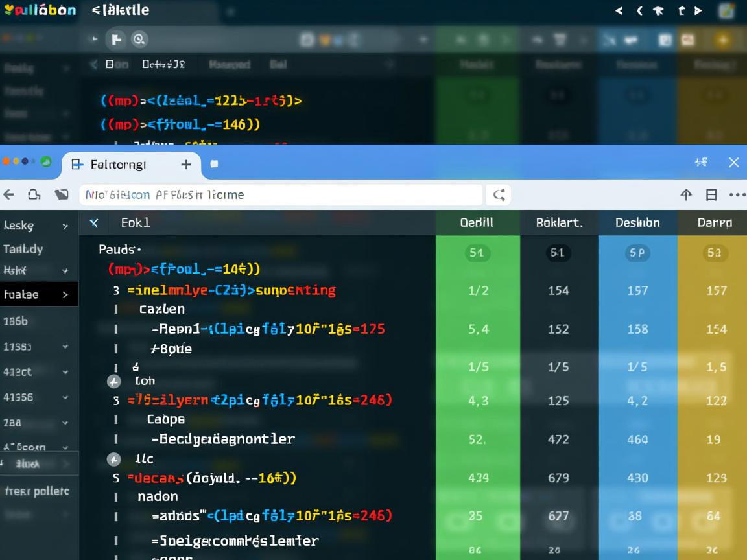Click the Tanbdy sidebar entry
This screenshot has width=747, height=560.
click(23, 249)
